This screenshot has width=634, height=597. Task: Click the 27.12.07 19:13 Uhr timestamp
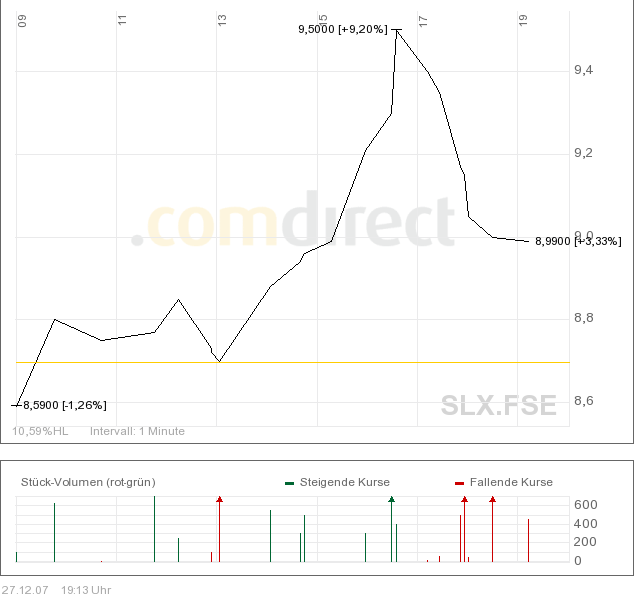(56, 590)
